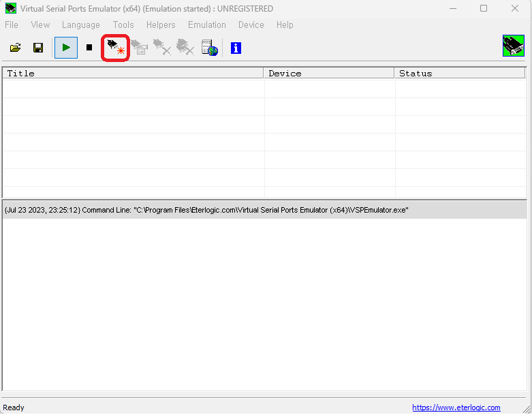The height and width of the screenshot is (415, 532).
Task: Open the Tools menu
Action: pos(123,25)
